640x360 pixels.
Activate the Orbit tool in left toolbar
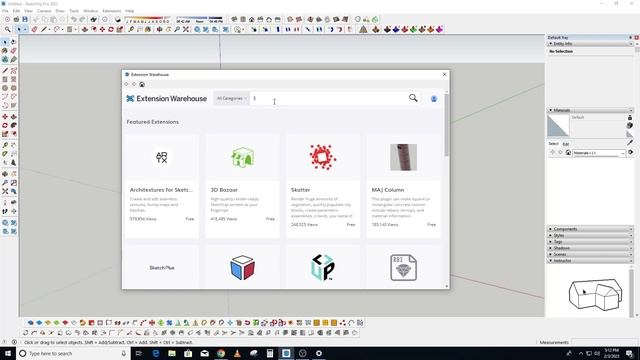coord(5,174)
